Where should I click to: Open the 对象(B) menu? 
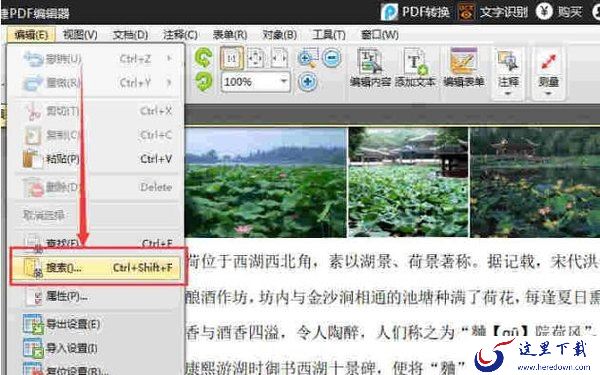tap(280, 35)
